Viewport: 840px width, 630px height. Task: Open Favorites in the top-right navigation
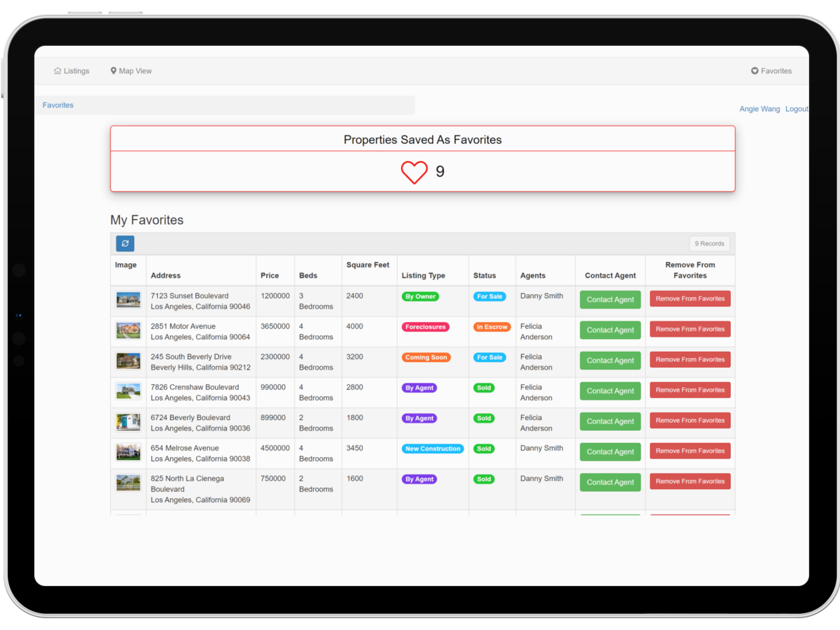[771, 71]
